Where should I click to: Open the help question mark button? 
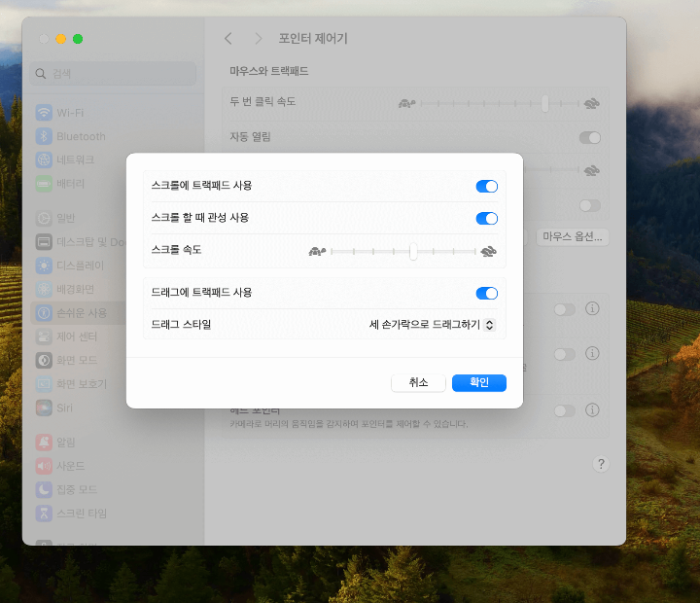[601, 464]
